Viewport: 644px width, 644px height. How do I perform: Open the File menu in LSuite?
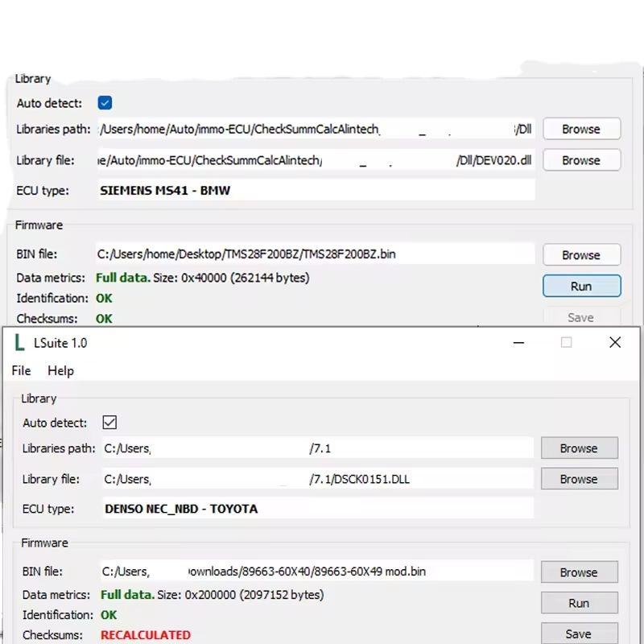tap(22, 370)
